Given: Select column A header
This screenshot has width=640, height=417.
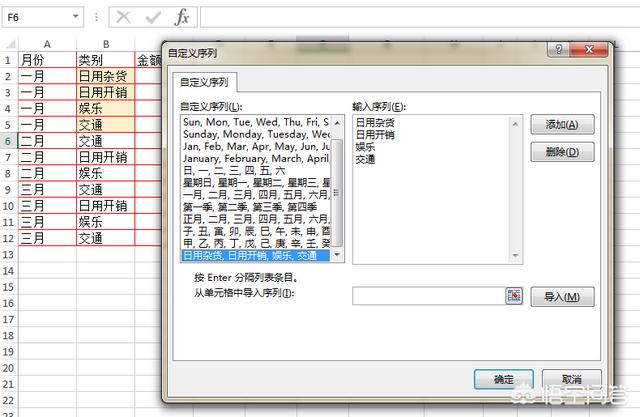Looking at the screenshot, I should click(47, 44).
